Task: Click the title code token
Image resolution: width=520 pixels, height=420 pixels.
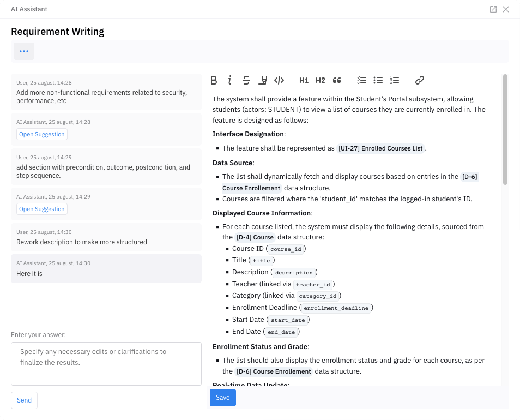Action: coord(262,261)
